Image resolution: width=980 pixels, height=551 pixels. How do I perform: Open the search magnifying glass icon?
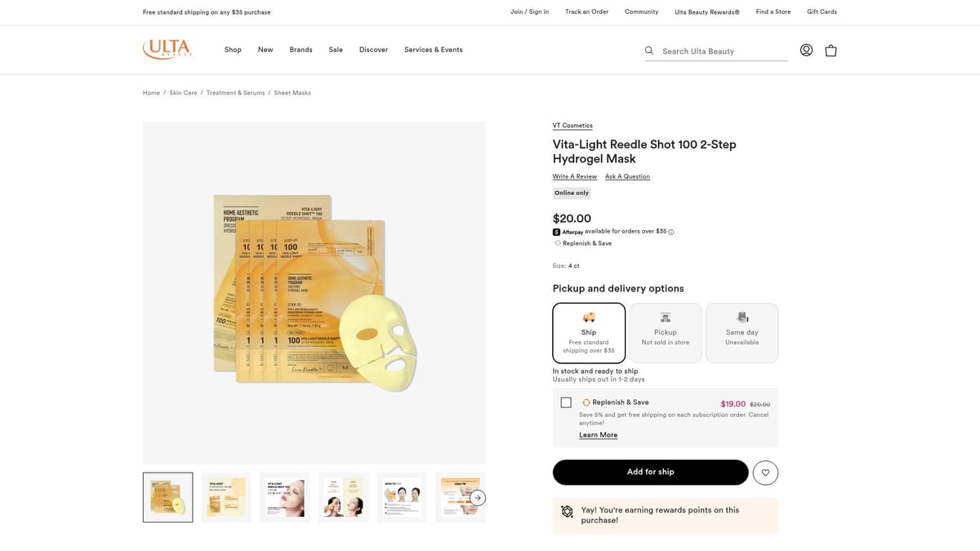coord(648,51)
